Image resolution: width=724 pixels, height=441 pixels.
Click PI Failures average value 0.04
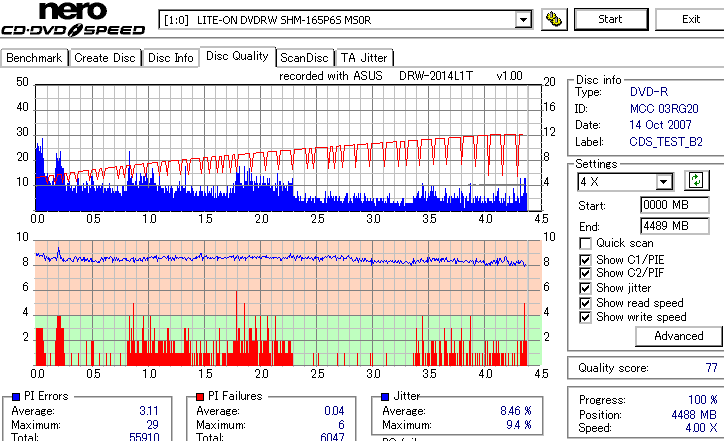334,411
